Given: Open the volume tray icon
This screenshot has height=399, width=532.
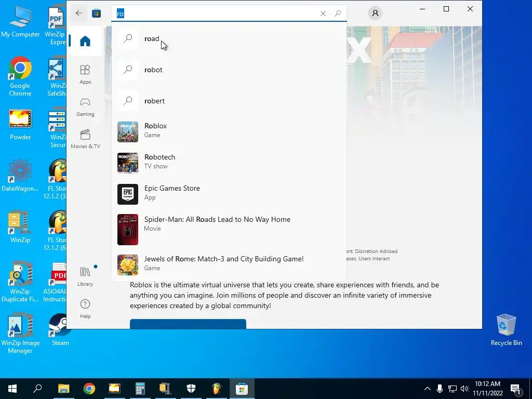Looking at the screenshot, I should pyautogui.click(x=464, y=389).
